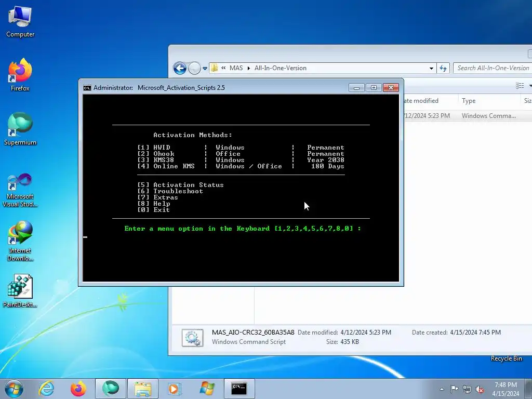Open the taskbar clock showing 7:48 PM

pyautogui.click(x=506, y=389)
